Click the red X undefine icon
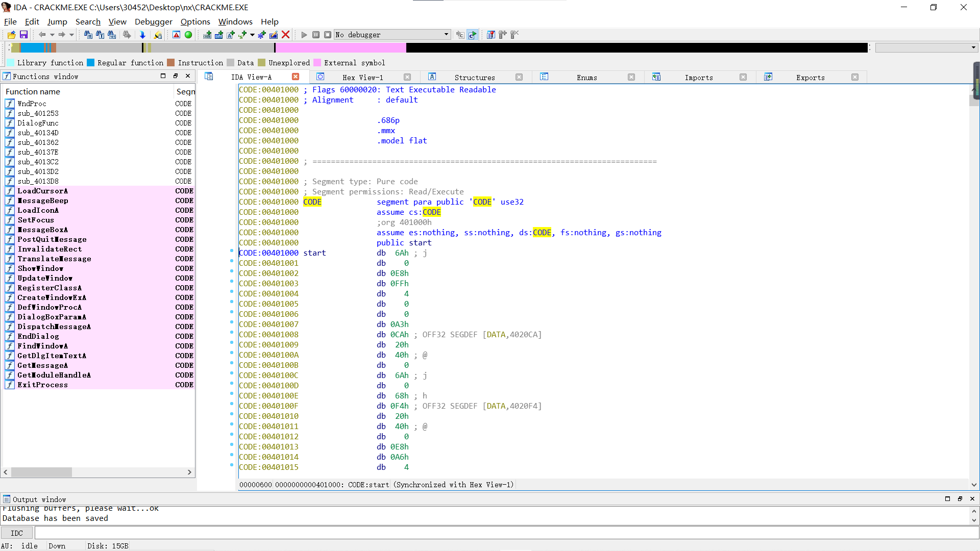980x551 pixels. [x=286, y=35]
